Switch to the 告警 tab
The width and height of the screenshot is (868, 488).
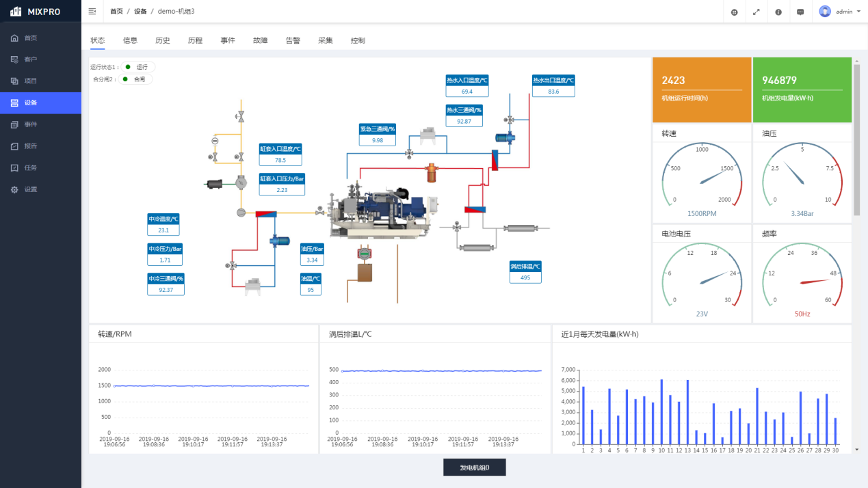tap(293, 40)
